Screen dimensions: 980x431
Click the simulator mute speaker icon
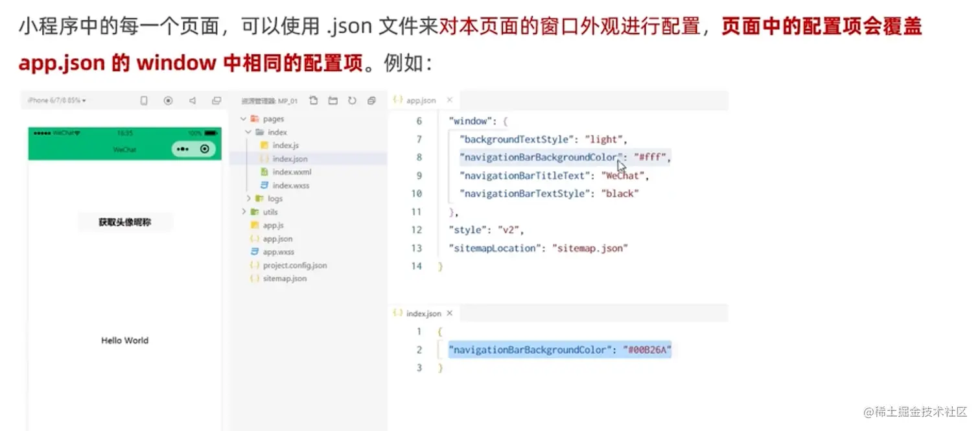192,100
